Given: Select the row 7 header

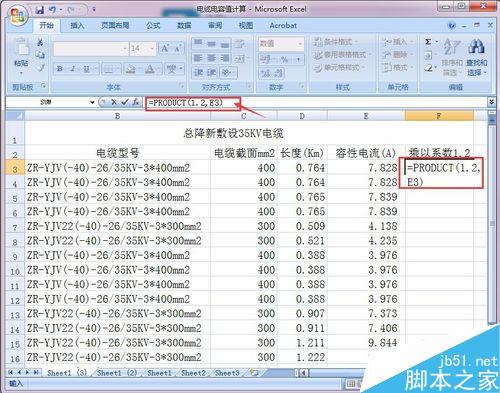Looking at the screenshot, I should tap(15, 228).
